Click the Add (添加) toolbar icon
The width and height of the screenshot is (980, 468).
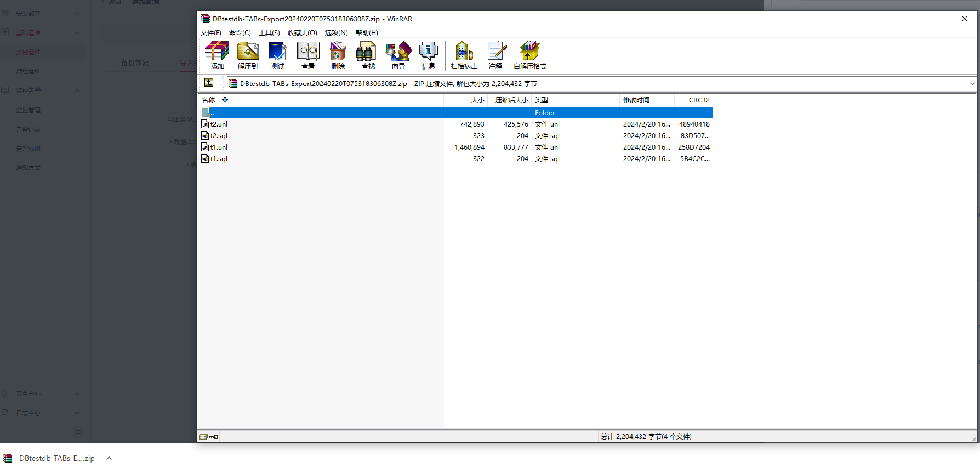pos(217,55)
